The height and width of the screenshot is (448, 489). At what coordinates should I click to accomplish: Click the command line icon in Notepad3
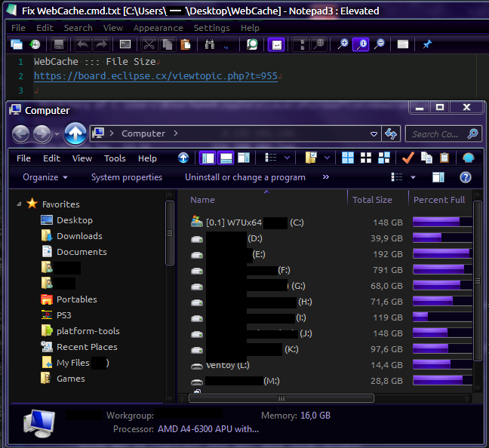click(125, 44)
